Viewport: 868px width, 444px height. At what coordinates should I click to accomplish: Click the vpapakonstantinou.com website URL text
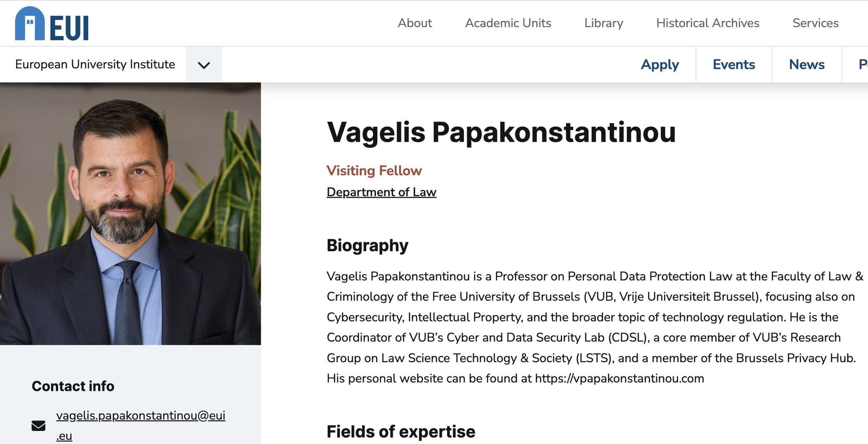tap(619, 378)
